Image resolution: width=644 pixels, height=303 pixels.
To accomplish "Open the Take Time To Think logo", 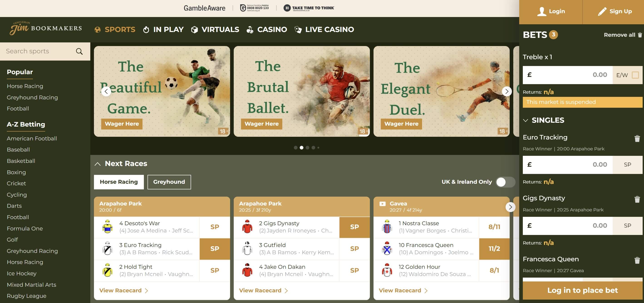I will pyautogui.click(x=309, y=8).
